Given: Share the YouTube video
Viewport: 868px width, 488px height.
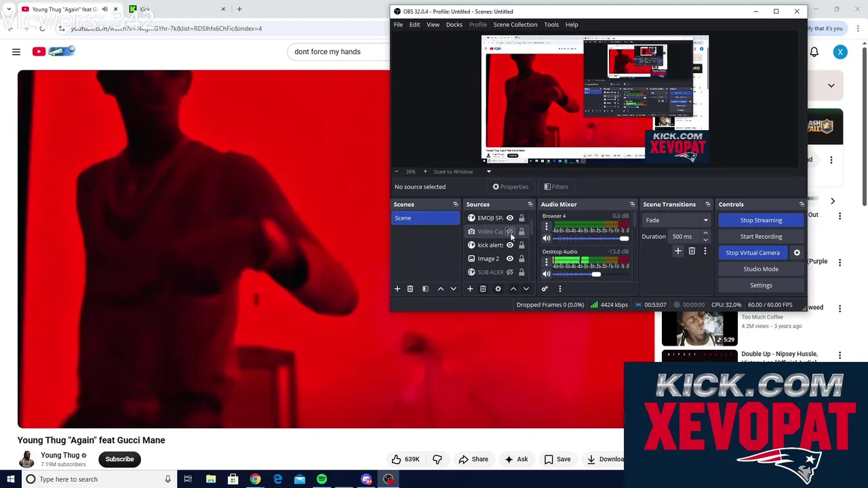Looking at the screenshot, I should pyautogui.click(x=473, y=460).
